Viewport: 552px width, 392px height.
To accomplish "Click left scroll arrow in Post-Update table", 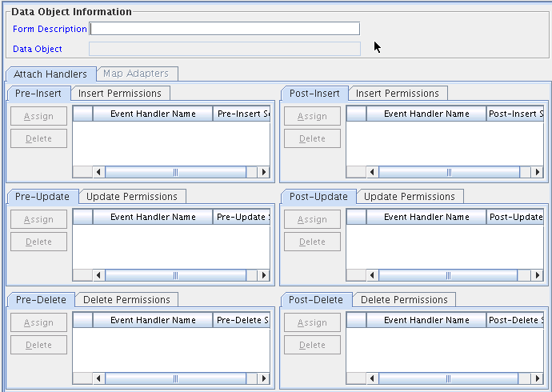I will coord(372,275).
